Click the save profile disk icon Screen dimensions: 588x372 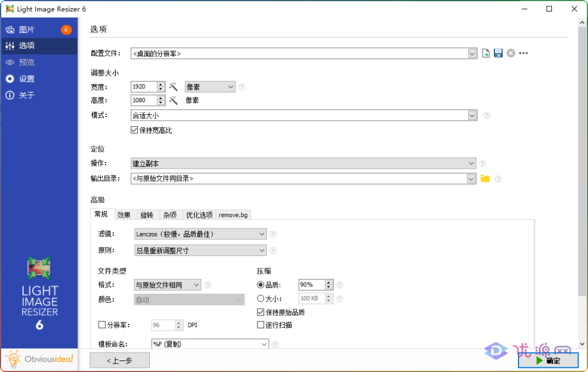[x=498, y=53]
